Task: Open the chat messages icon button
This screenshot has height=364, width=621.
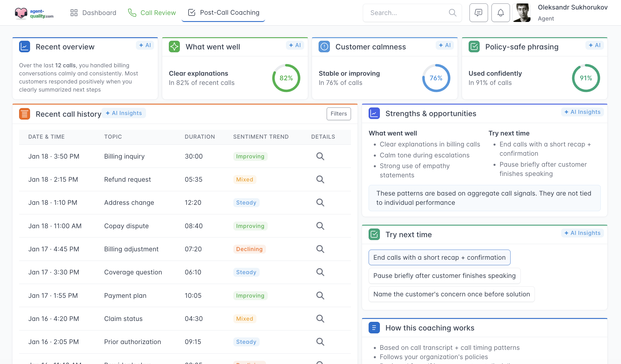Action: (x=478, y=13)
